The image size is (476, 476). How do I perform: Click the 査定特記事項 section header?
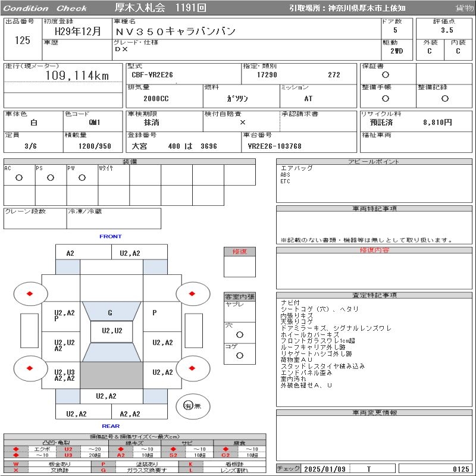(374, 295)
